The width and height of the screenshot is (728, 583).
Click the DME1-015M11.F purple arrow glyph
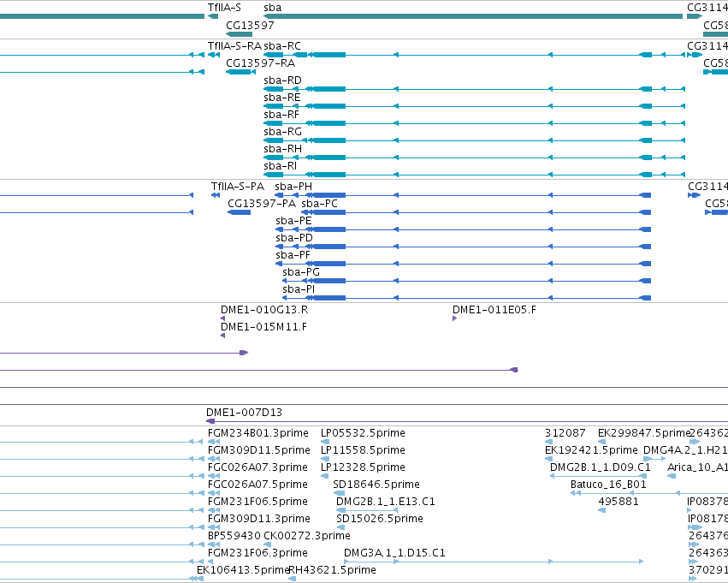[223, 336]
